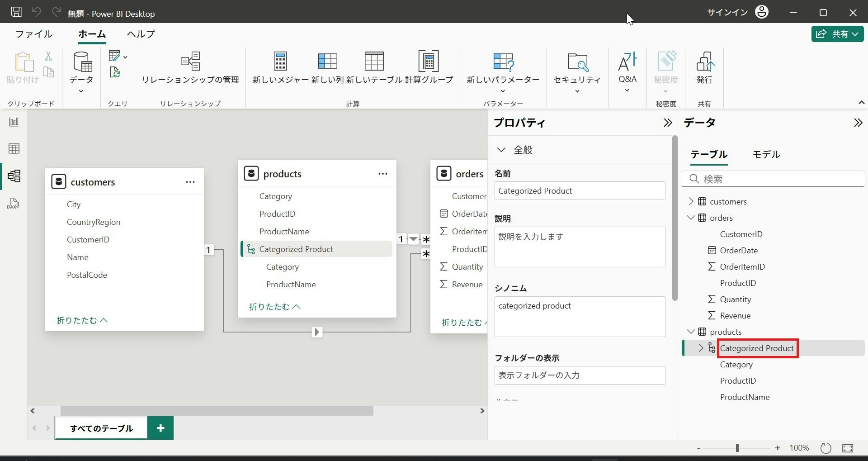
Task: Collapse the orders table in Data pane
Action: point(691,218)
